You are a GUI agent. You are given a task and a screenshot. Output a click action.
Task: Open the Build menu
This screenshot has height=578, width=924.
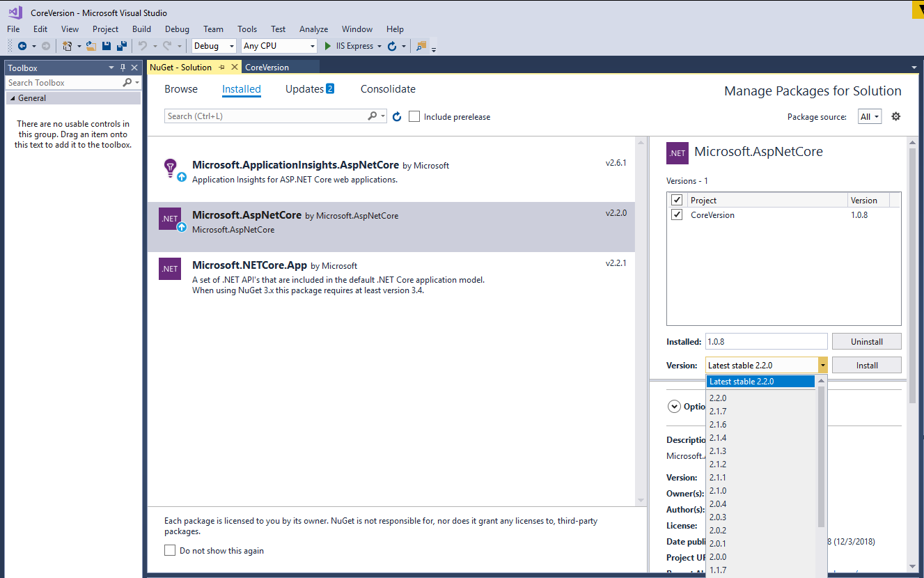(x=141, y=29)
